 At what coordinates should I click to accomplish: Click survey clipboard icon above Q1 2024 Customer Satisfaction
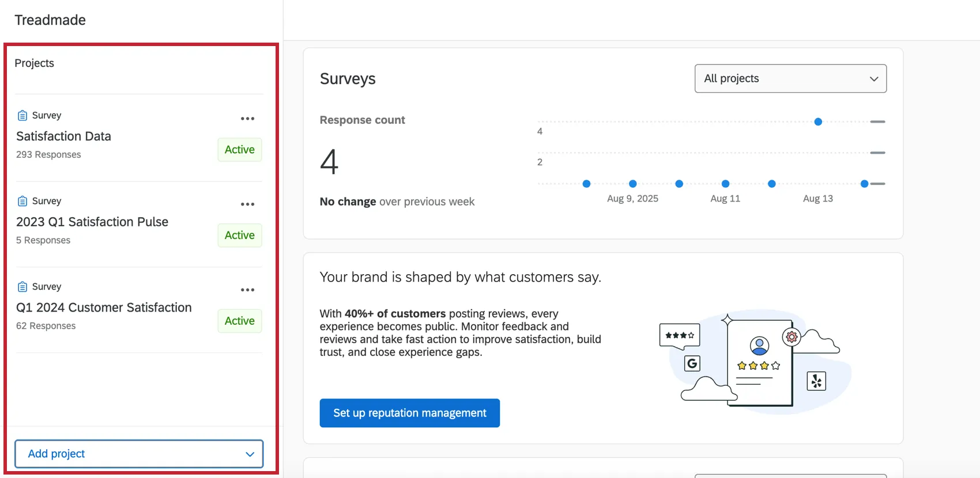[22, 287]
